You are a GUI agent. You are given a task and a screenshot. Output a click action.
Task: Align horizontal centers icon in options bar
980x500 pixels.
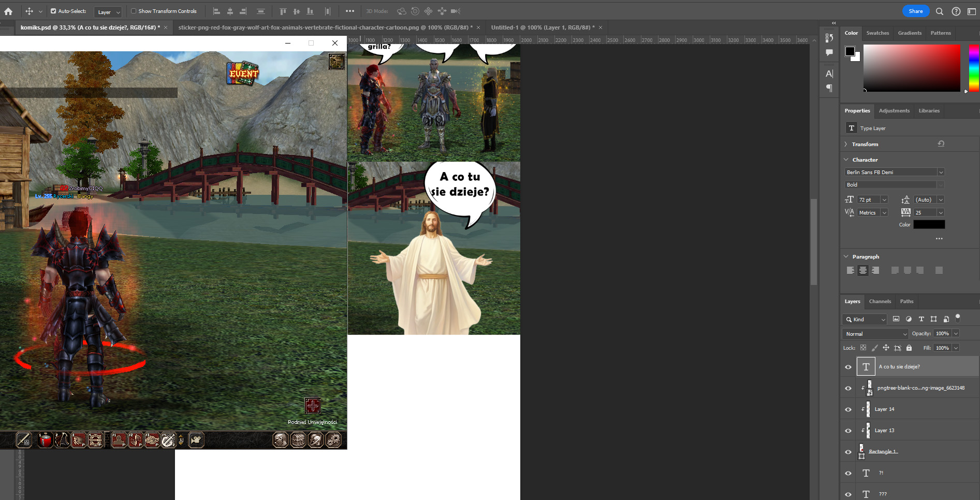coord(230,11)
